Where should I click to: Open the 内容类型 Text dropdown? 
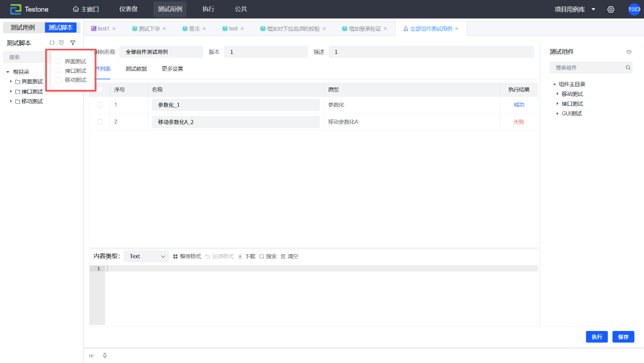pos(146,256)
